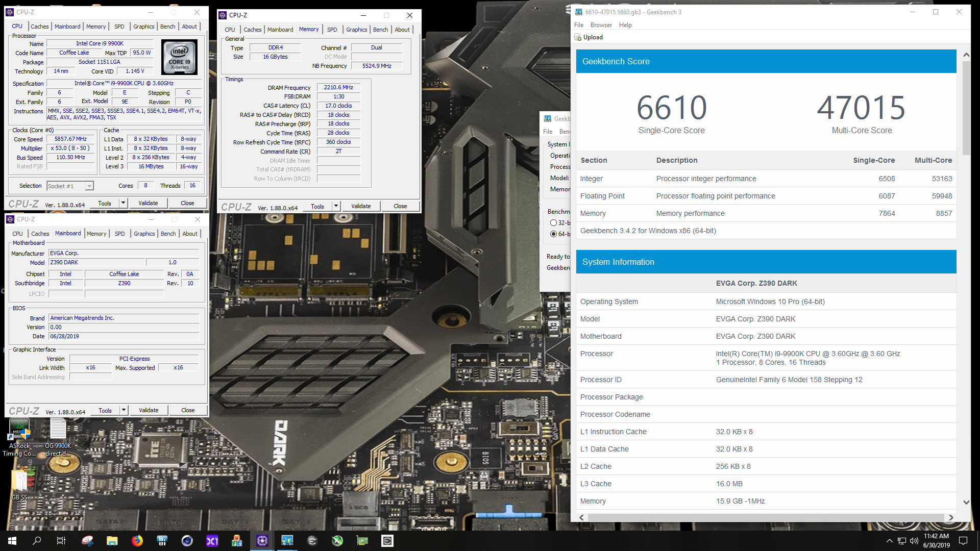The height and width of the screenshot is (551, 980).
Task: Open Graphics tab in Mainboard CPU-Z window
Action: pos(144,234)
